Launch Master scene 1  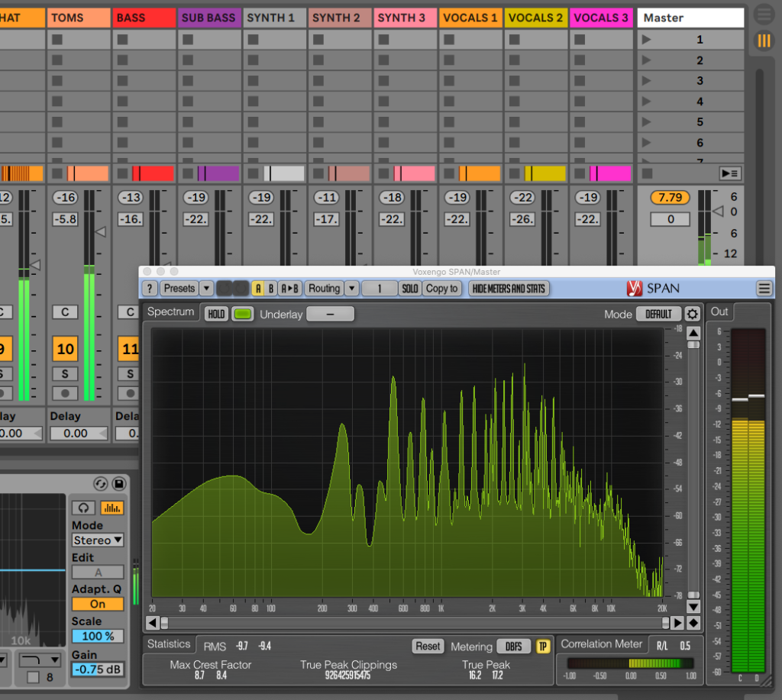(x=646, y=40)
